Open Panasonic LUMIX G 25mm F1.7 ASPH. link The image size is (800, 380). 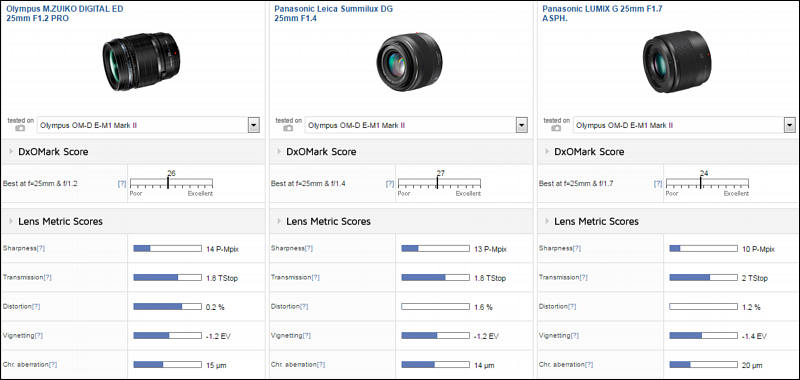click(603, 14)
